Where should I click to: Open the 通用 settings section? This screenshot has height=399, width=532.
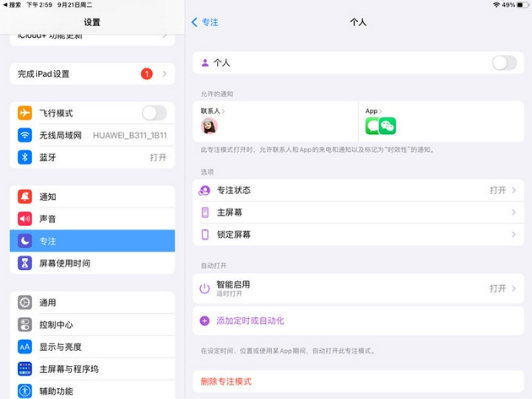click(92, 302)
